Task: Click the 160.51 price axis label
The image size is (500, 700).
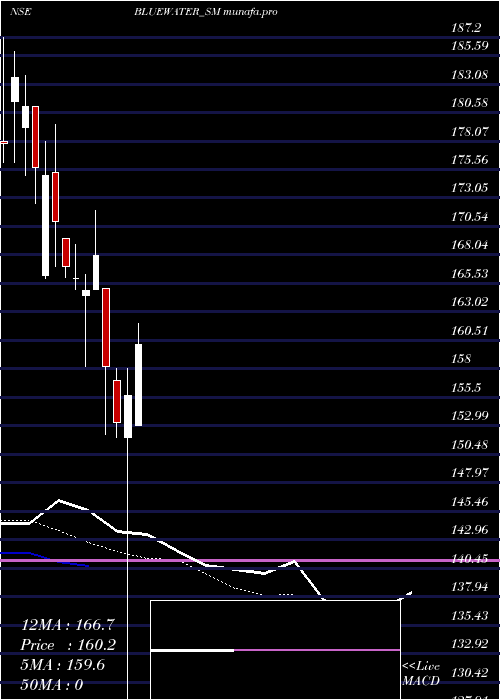Action: tap(470, 330)
